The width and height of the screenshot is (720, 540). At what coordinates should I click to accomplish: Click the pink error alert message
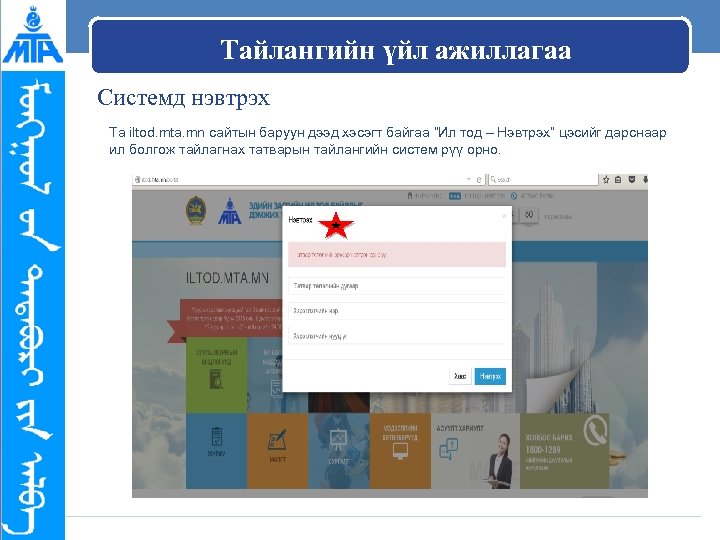tap(397, 254)
